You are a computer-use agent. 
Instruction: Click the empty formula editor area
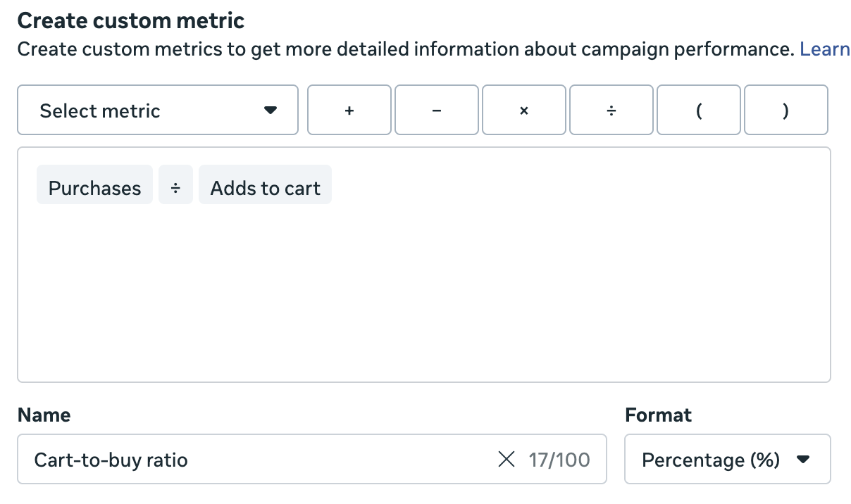pyautogui.click(x=423, y=296)
